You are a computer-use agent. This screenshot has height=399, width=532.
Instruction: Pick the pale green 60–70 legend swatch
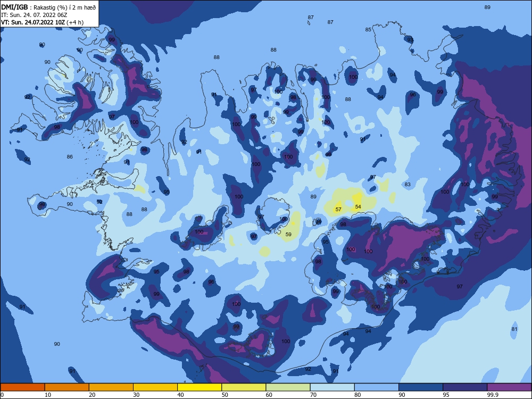coord(288,387)
